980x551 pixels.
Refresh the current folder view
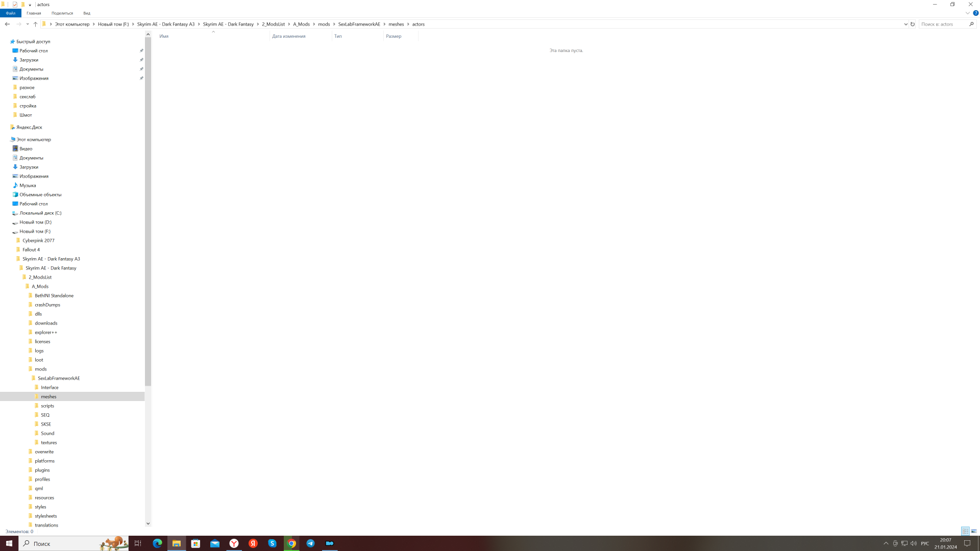click(x=913, y=24)
